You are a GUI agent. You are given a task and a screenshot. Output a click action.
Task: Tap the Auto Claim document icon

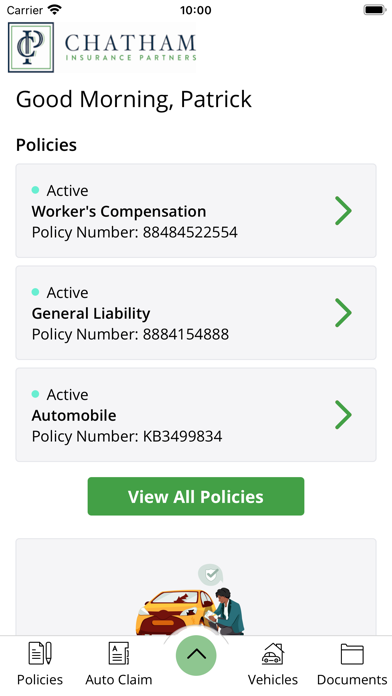pos(119,653)
